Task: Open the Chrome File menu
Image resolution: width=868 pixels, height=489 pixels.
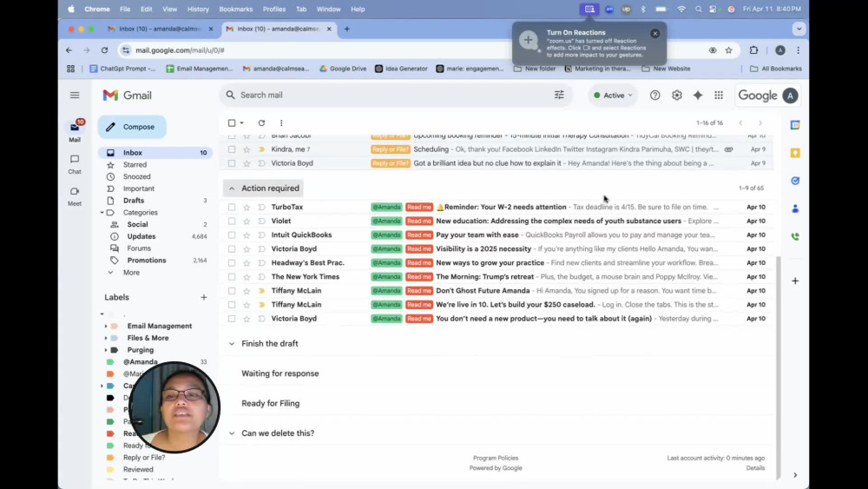Action: (x=125, y=9)
